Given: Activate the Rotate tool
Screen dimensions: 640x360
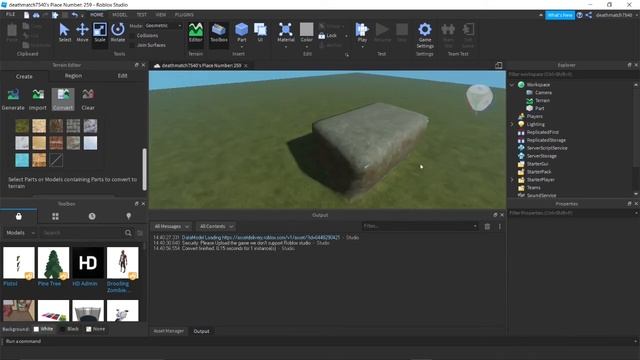Looking at the screenshot, I should tap(118, 32).
